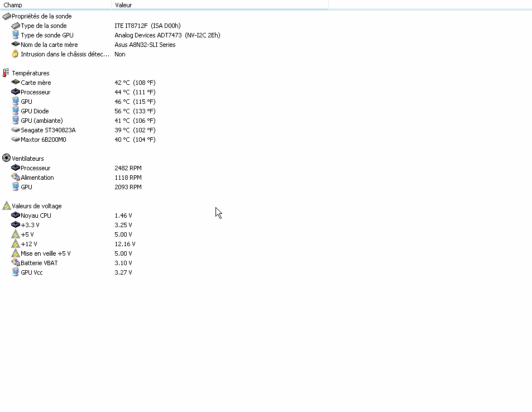The image size is (532, 412).
Task: Select the Maxtor 6B200M0 label
Action: (44, 140)
